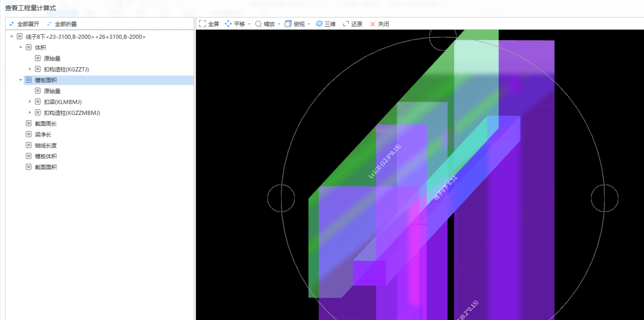Open the Pan (平移) dropdown arrow
This screenshot has height=320, width=644.
point(249,24)
